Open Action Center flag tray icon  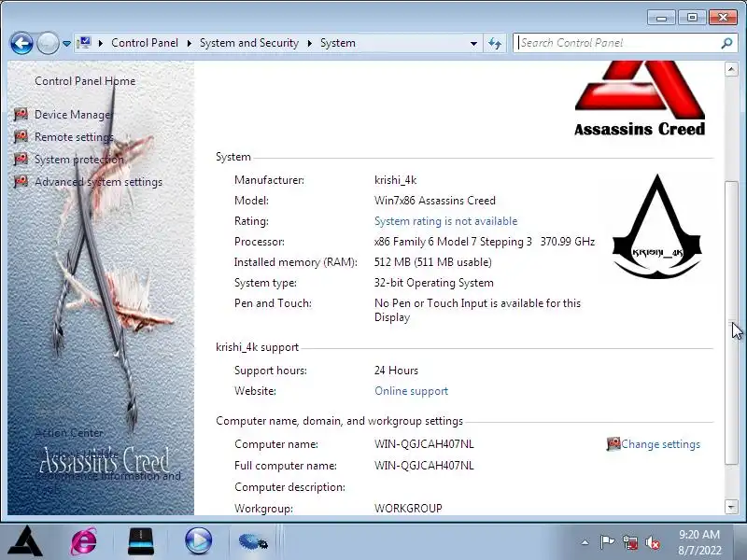point(607,542)
